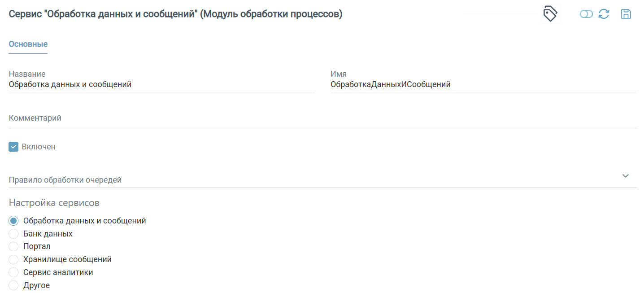This screenshot has height=293, width=644.
Task: Select the "Банк данных" radio button
Action: pyautogui.click(x=13, y=233)
